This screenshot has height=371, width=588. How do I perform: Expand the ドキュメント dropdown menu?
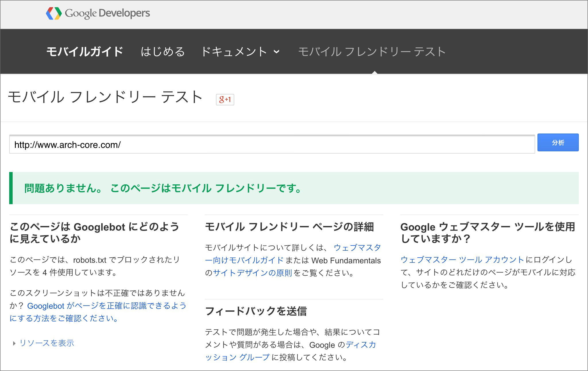[x=240, y=52]
